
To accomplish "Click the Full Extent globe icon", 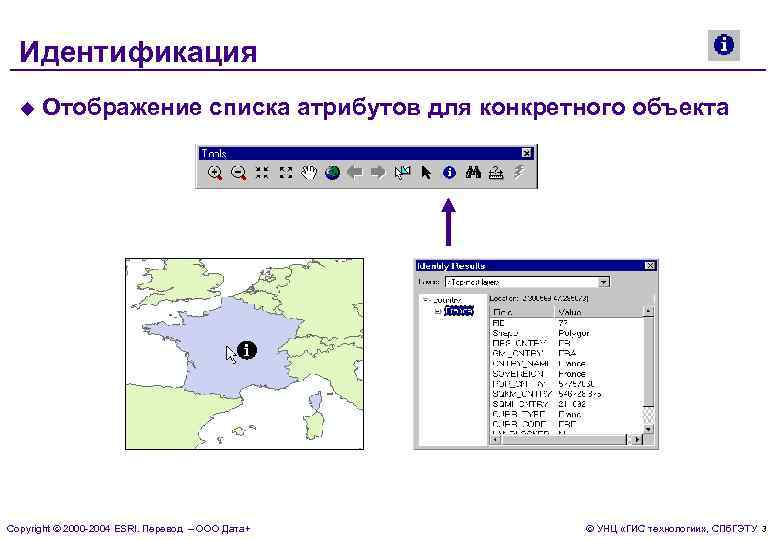I will coord(332,173).
